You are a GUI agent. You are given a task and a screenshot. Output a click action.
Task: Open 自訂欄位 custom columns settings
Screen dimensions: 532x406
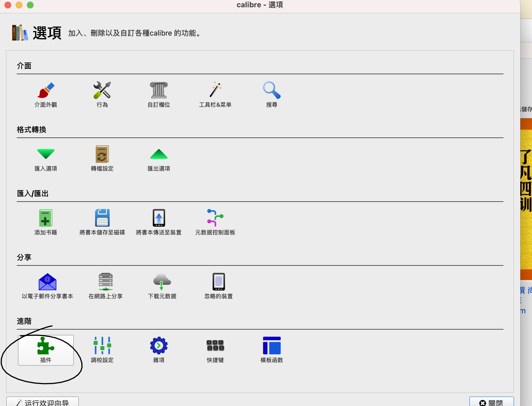pyautogui.click(x=159, y=95)
